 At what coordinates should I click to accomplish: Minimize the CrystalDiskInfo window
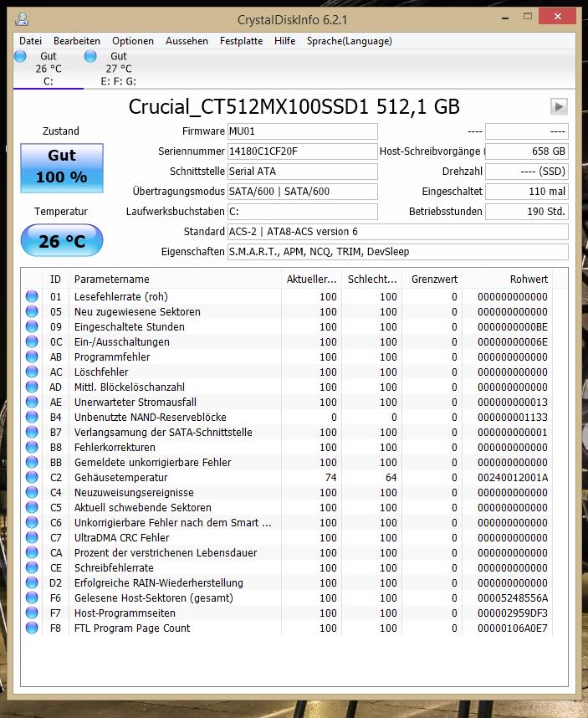(x=505, y=18)
